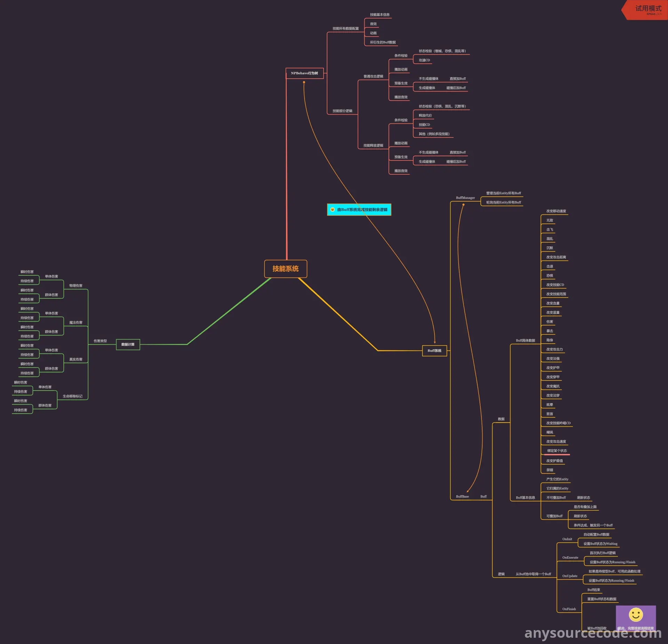This screenshot has height=644, width=668.
Task: Click the OnUpdate branch
Action: tap(570, 576)
